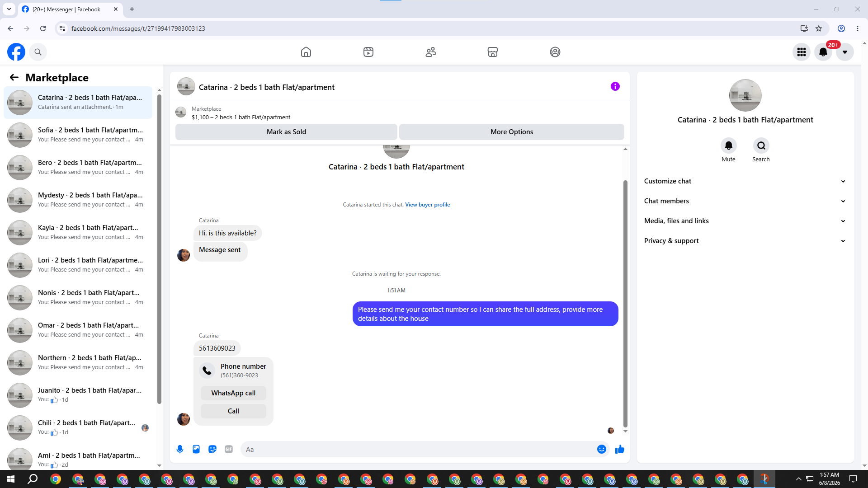Open Chrome three-dot menu
This screenshot has height=488, width=868.
858,28
